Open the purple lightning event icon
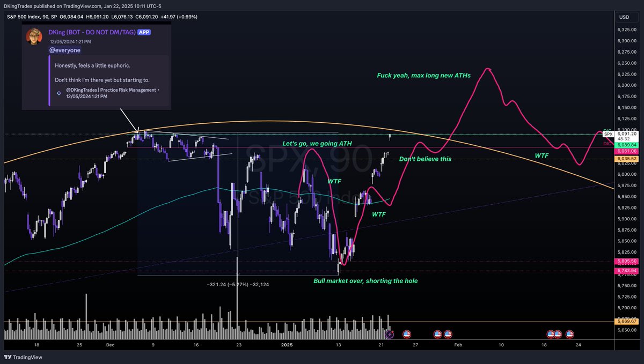Screen dimensions: 644x364 coord(390,334)
